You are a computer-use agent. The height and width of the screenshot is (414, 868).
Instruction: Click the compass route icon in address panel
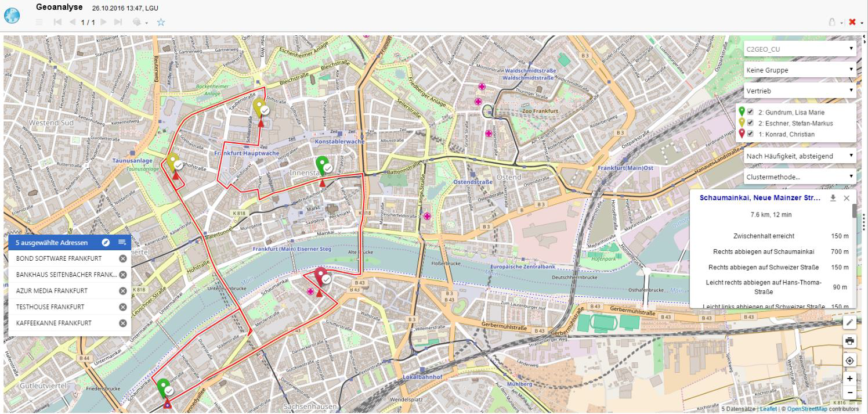point(106,242)
